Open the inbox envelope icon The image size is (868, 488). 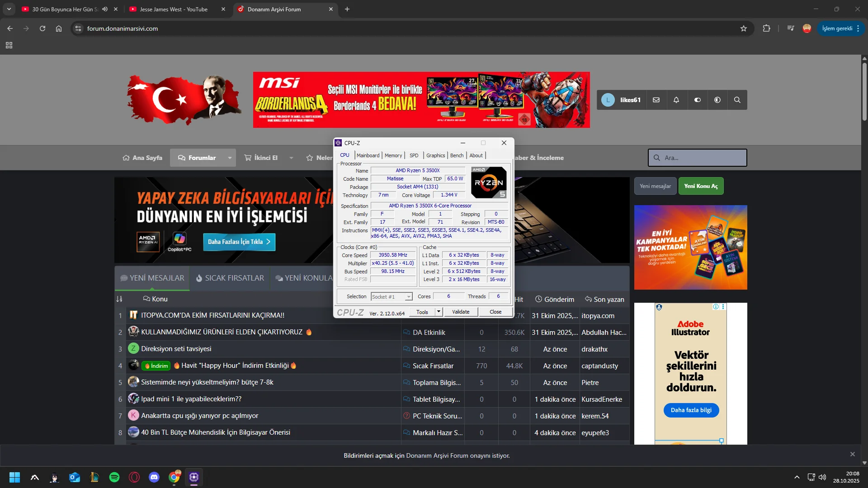[656, 100]
